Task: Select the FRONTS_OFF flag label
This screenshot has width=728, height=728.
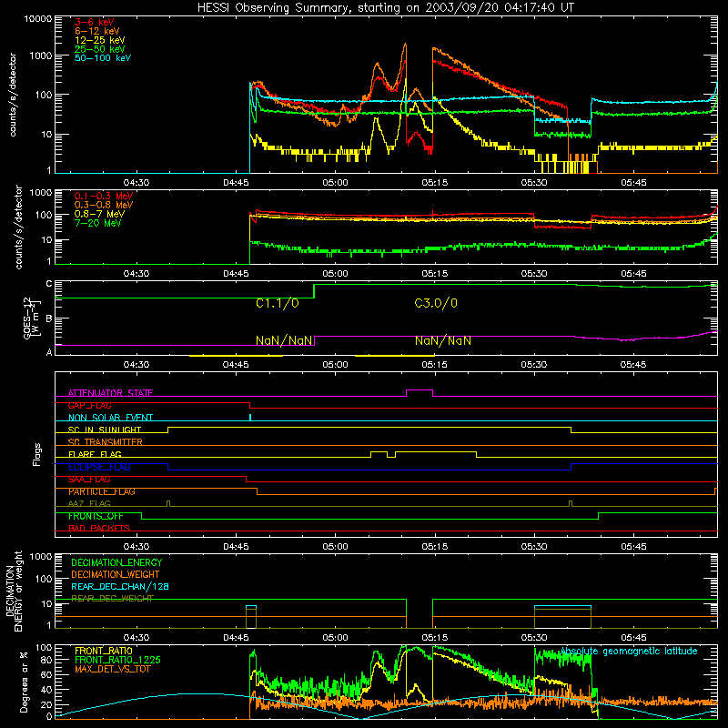Action: pyautogui.click(x=96, y=516)
